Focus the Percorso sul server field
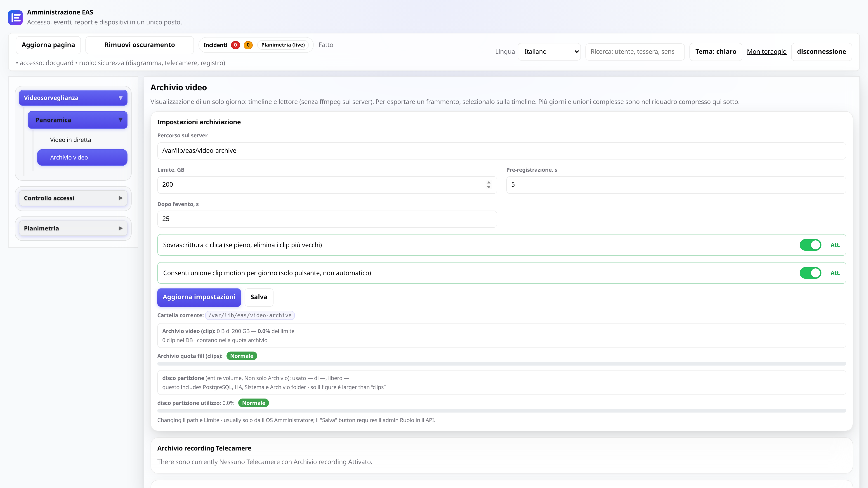Screen dimensions: 868x488 tap(501, 150)
